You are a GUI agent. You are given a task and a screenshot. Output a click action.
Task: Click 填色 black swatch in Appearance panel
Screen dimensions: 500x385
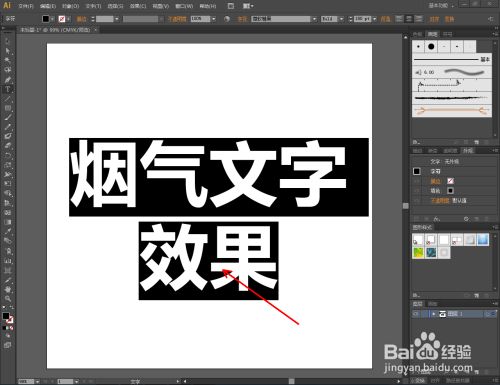tap(450, 191)
